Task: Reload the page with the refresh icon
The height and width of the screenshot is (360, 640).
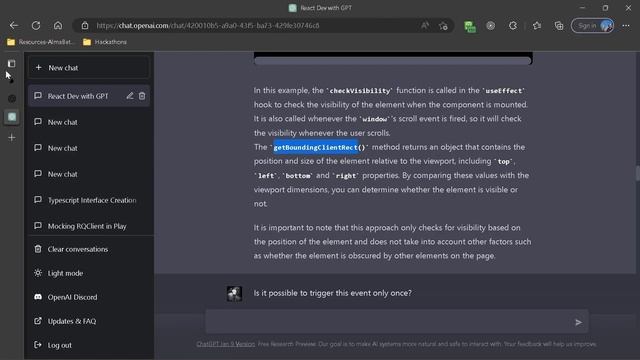Action: (36, 26)
